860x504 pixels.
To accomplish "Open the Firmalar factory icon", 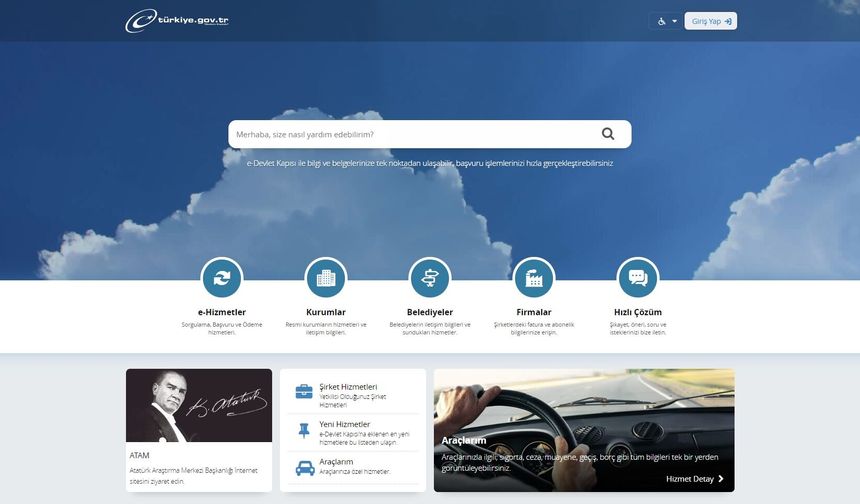I will click(x=534, y=278).
